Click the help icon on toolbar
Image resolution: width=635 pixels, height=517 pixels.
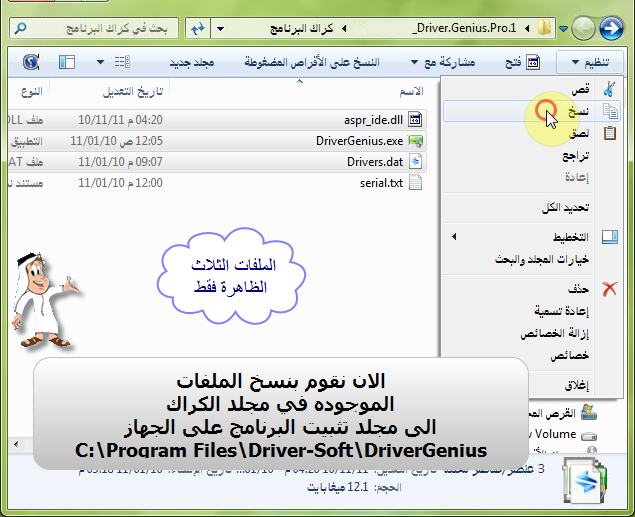click(x=31, y=62)
